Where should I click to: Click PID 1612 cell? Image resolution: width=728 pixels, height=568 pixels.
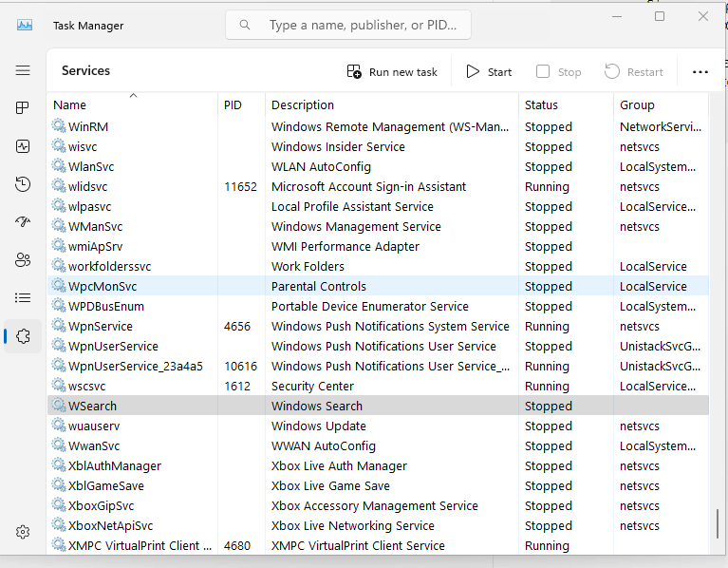tap(237, 387)
